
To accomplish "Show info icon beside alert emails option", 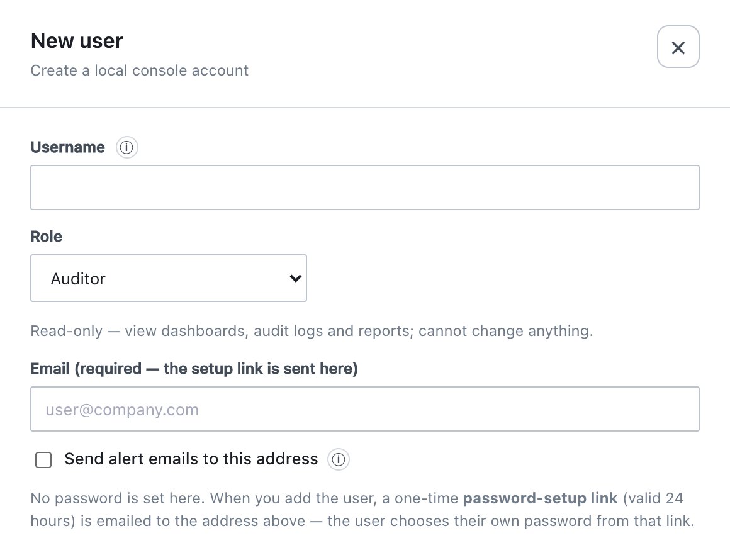I will pos(339,459).
